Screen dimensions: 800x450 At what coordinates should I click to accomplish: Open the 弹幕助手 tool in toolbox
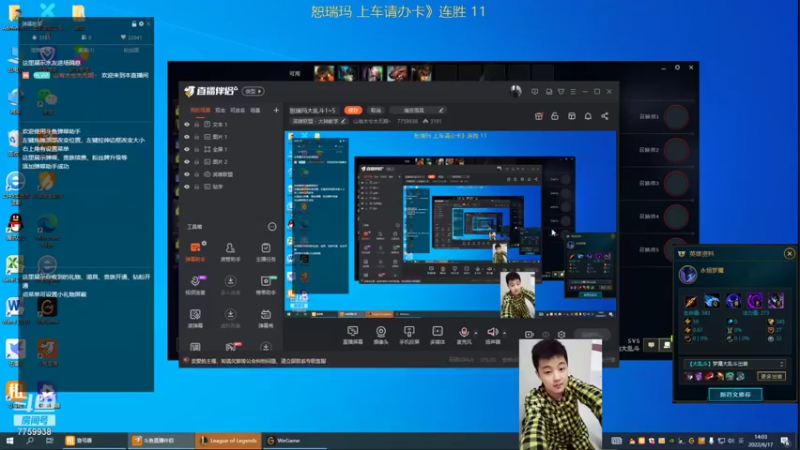click(x=195, y=252)
